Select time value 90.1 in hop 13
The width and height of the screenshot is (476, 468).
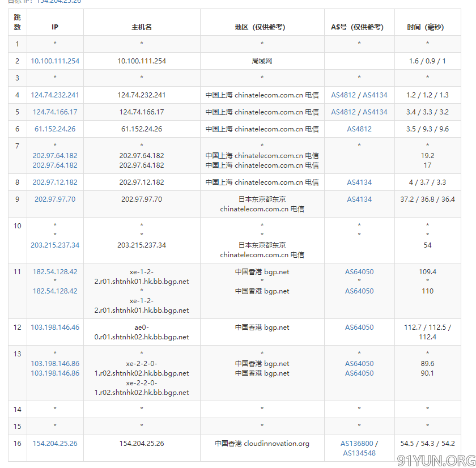click(427, 373)
